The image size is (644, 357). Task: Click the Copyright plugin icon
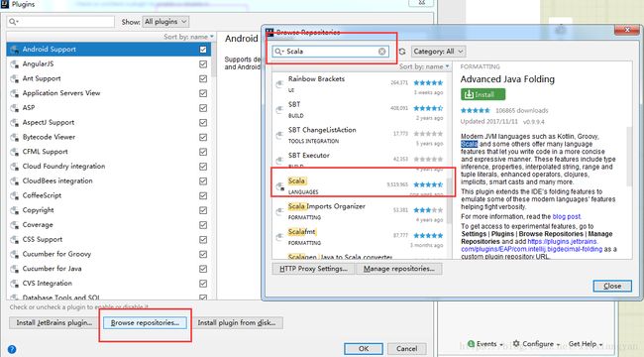pyautogui.click(x=15, y=210)
